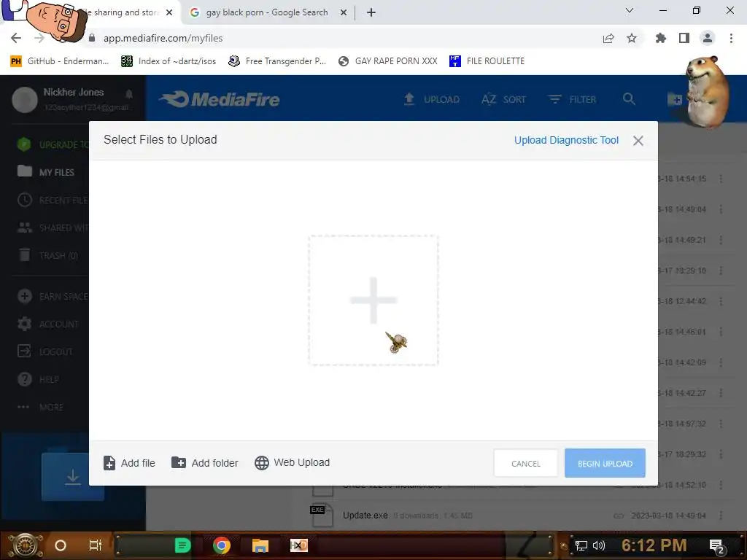Viewport: 747px width, 560px height.
Task: Click the steampunk Start button on taskbar
Action: click(26, 545)
